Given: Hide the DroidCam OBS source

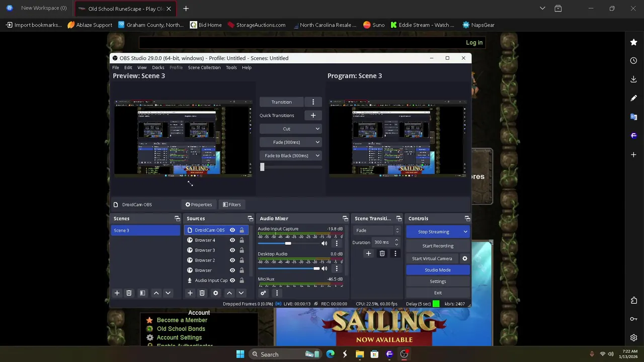Looking at the screenshot, I should pos(232,230).
